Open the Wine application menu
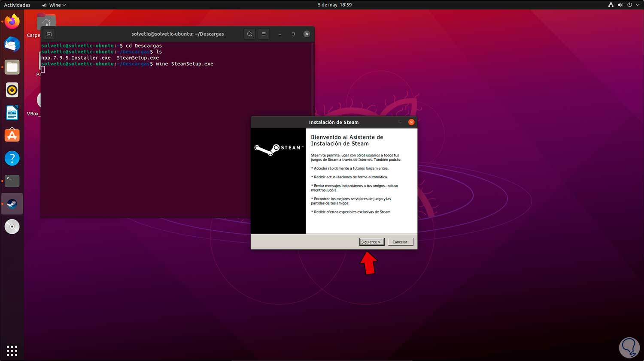Image resolution: width=644 pixels, height=361 pixels. click(54, 5)
